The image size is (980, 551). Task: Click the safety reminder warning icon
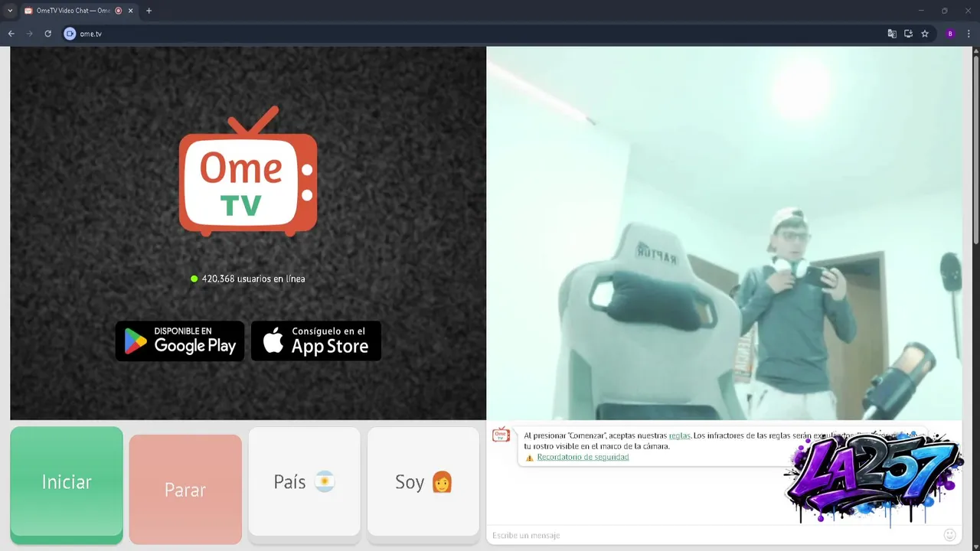[x=529, y=458]
